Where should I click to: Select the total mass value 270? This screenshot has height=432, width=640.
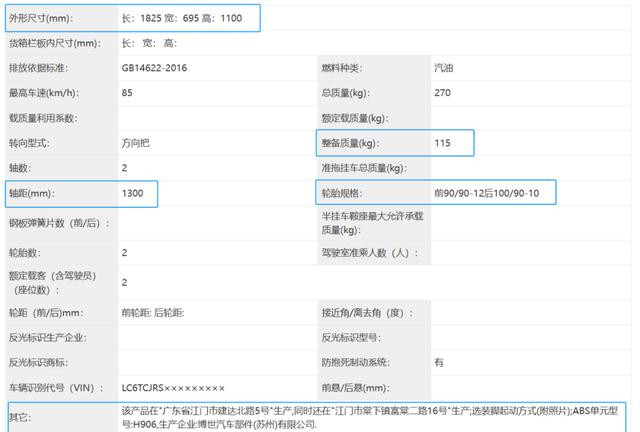442,93
